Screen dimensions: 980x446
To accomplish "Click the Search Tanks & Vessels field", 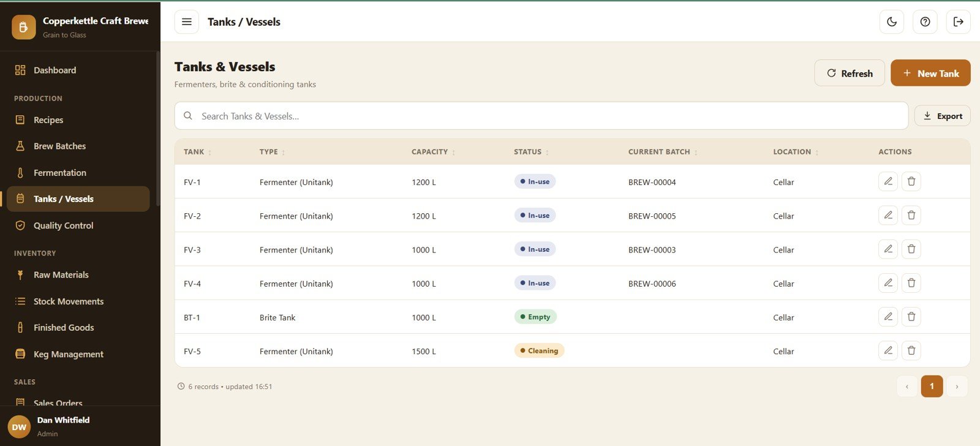I will [541, 116].
